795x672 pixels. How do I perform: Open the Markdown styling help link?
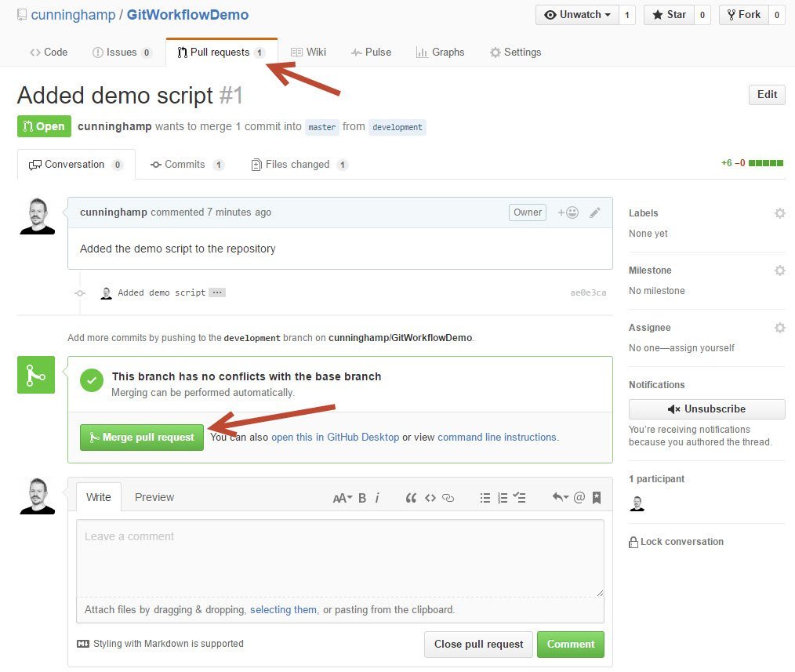[160, 644]
